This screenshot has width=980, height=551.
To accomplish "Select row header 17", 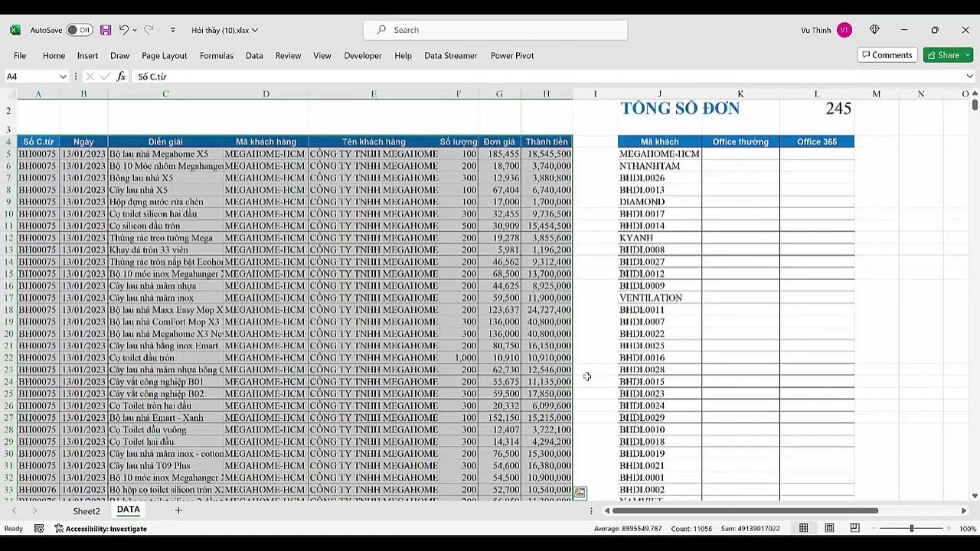I will pyautogui.click(x=8, y=298).
